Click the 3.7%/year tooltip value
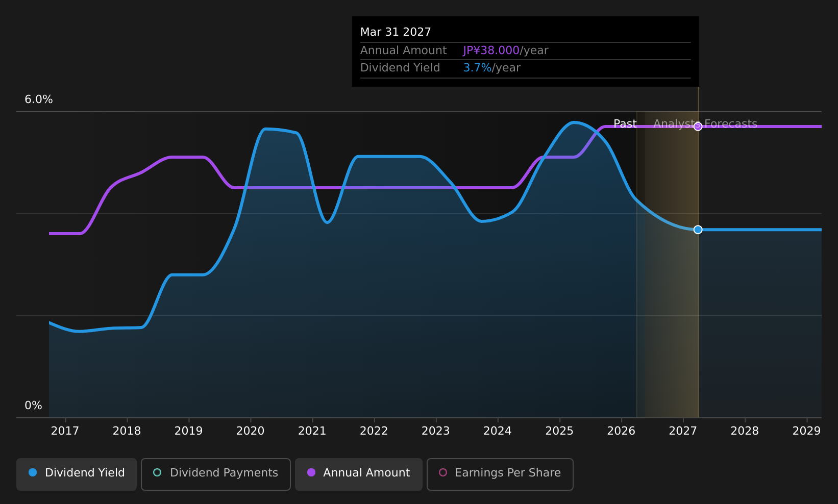Screen dimensions: 838x504 tap(491, 68)
